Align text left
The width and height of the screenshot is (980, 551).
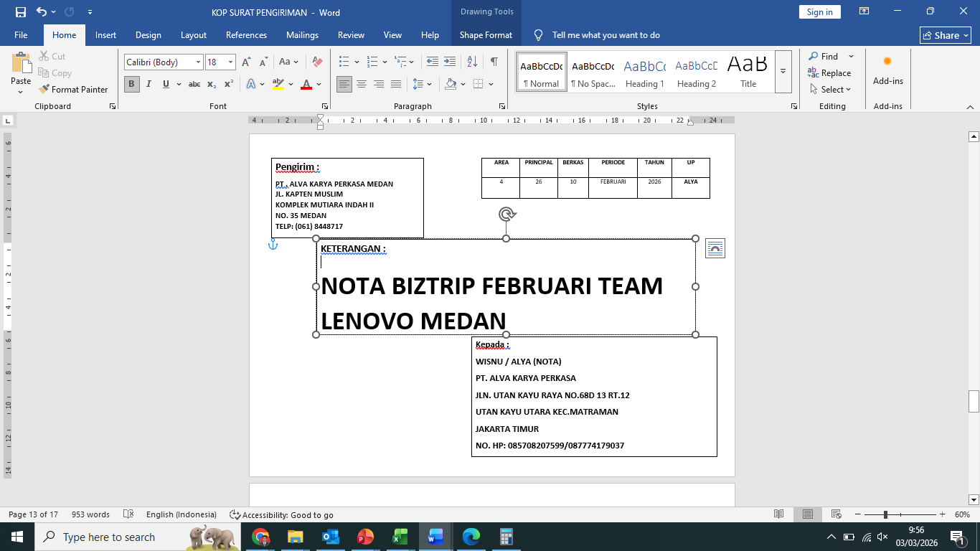pos(344,84)
